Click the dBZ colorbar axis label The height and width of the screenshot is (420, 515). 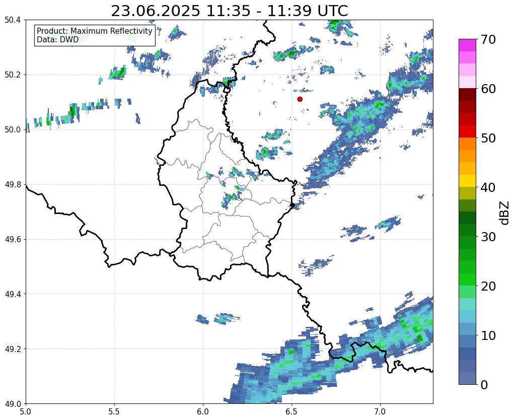(x=505, y=213)
